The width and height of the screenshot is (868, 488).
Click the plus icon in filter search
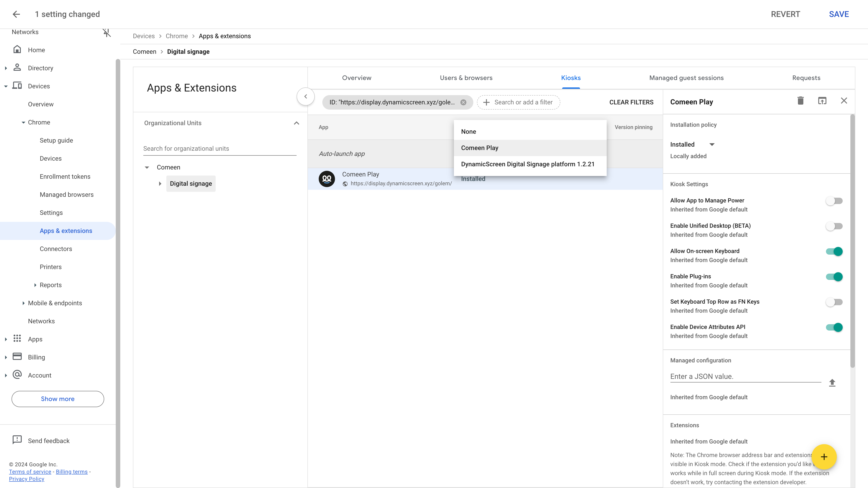point(486,102)
